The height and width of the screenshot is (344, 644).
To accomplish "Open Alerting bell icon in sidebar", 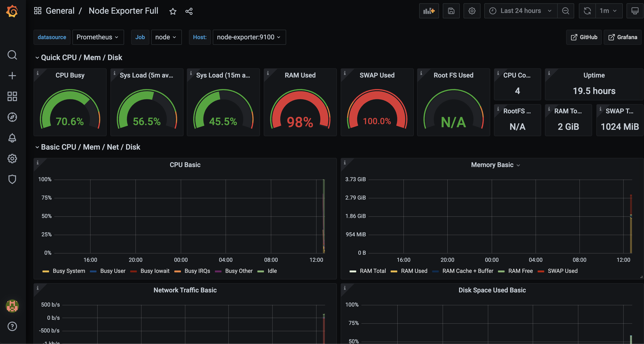I will click(x=12, y=138).
